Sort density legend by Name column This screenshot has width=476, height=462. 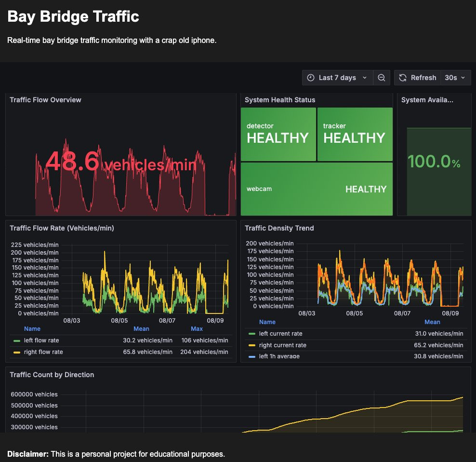point(267,322)
